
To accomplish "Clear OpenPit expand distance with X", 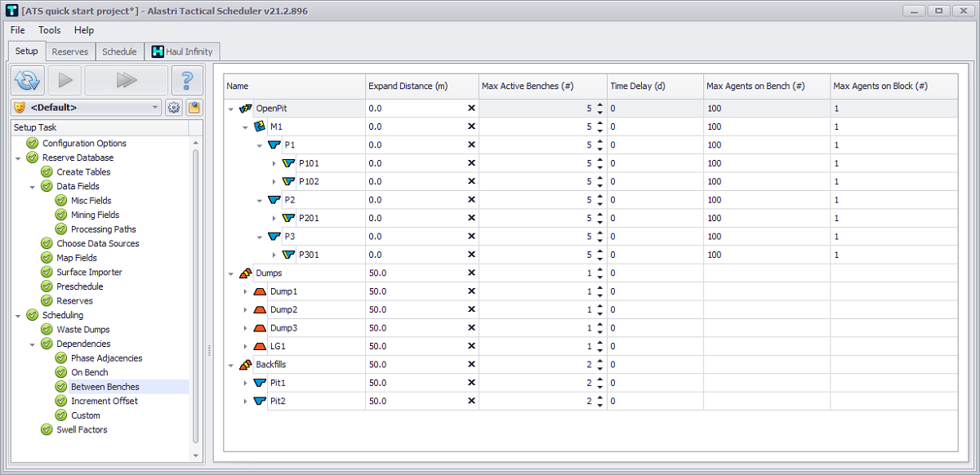I will click(x=471, y=108).
